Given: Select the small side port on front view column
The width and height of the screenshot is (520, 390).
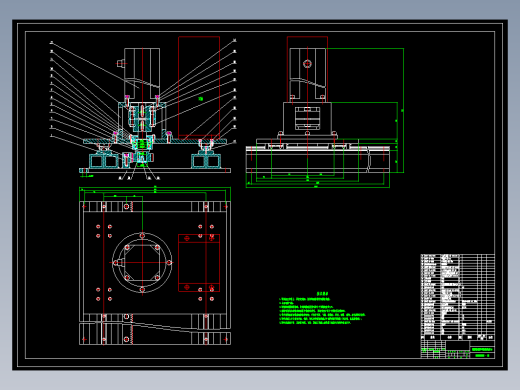Looking at the screenshot, I should (120, 63).
